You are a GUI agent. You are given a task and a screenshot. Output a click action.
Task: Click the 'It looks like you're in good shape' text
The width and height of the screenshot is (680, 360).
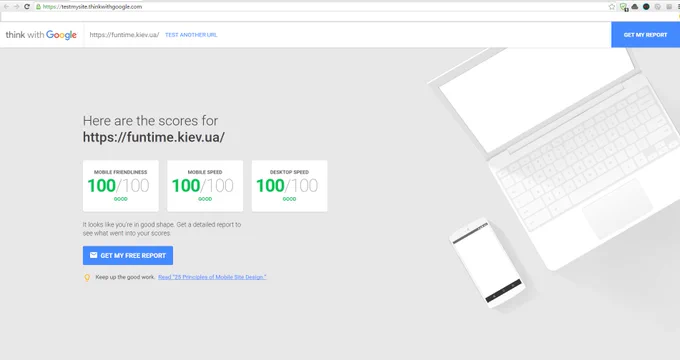[x=162, y=229]
